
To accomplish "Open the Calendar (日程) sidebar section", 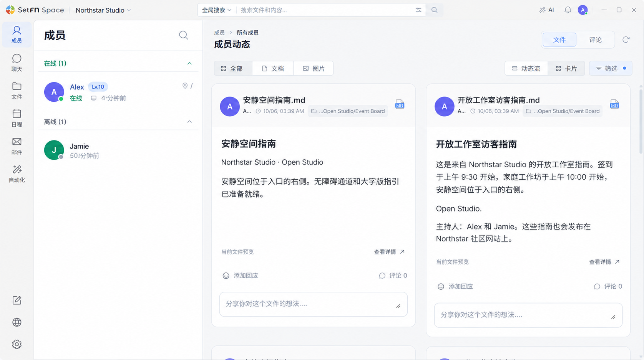I will click(x=17, y=118).
